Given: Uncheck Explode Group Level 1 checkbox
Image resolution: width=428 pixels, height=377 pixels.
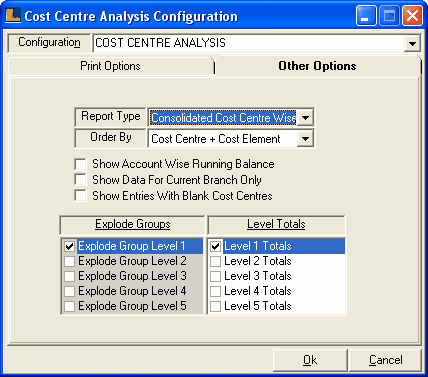Looking at the screenshot, I should (69, 246).
